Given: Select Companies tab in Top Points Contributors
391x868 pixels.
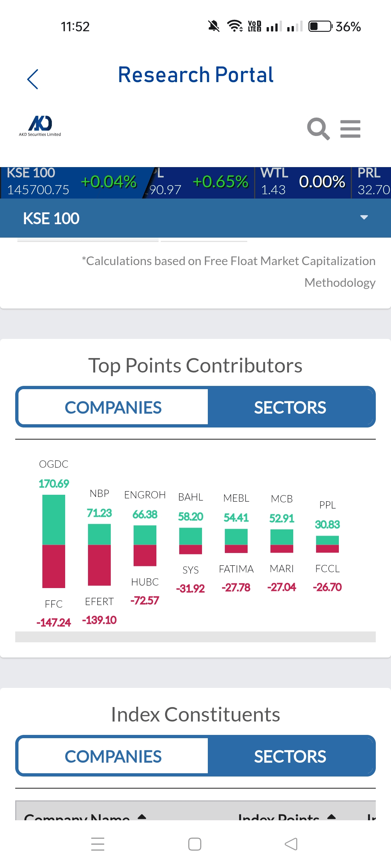Looking at the screenshot, I should (113, 407).
